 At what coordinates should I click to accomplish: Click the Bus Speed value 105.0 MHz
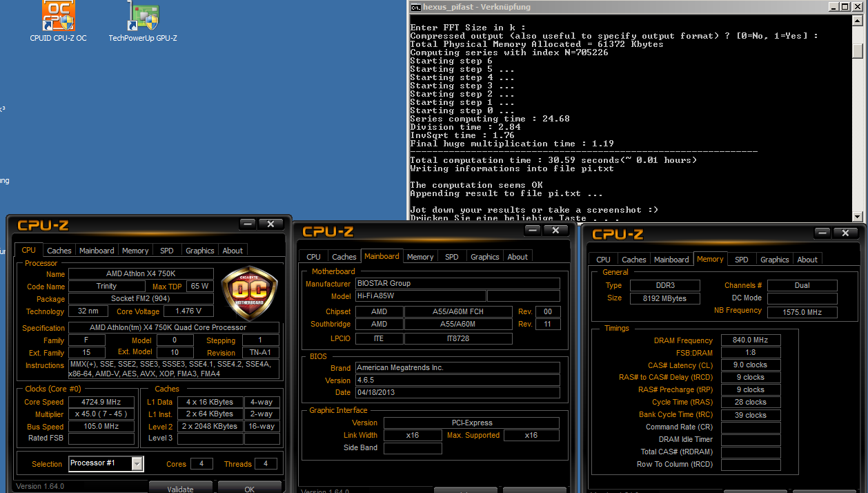(x=101, y=426)
